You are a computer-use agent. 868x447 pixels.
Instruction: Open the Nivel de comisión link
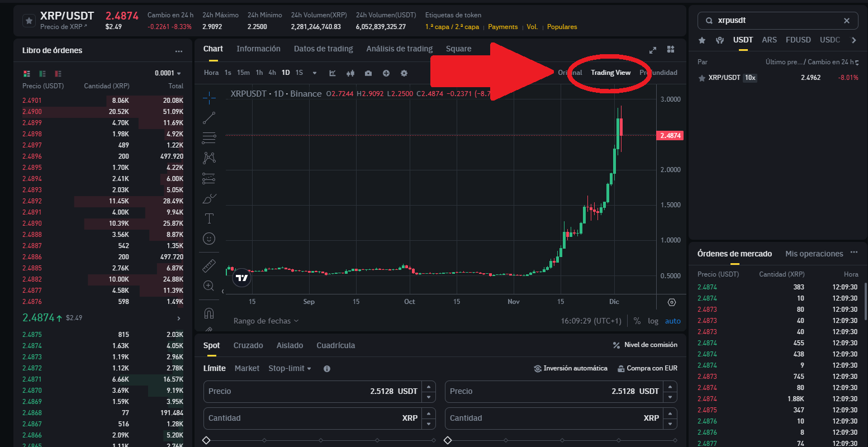(646, 345)
